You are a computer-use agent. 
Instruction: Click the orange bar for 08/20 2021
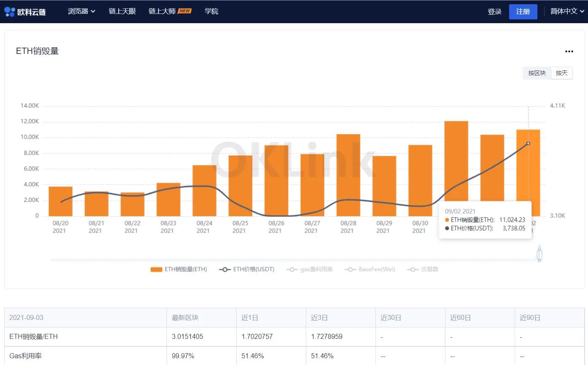tap(60, 201)
